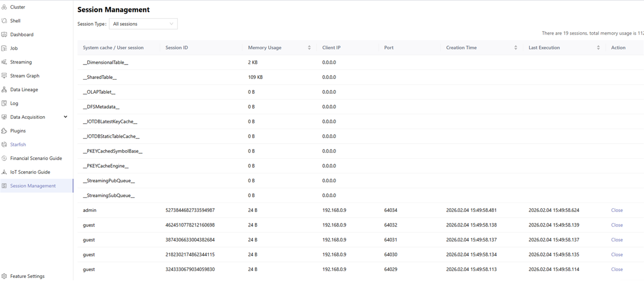Open Stream Graph using its icon
644x281 pixels.
[4, 76]
